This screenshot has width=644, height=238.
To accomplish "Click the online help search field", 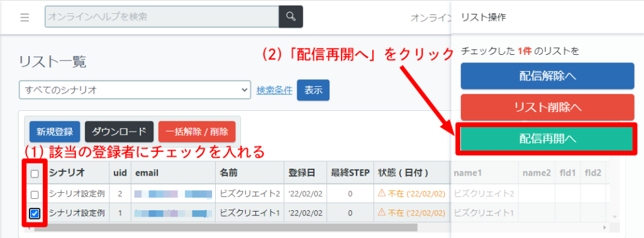I will coord(162,17).
